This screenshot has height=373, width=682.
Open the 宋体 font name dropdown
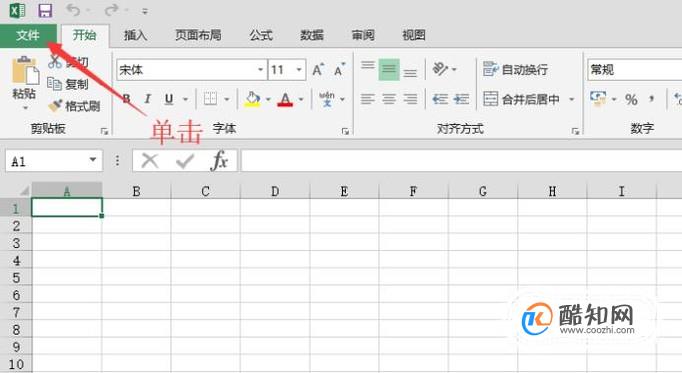click(260, 70)
